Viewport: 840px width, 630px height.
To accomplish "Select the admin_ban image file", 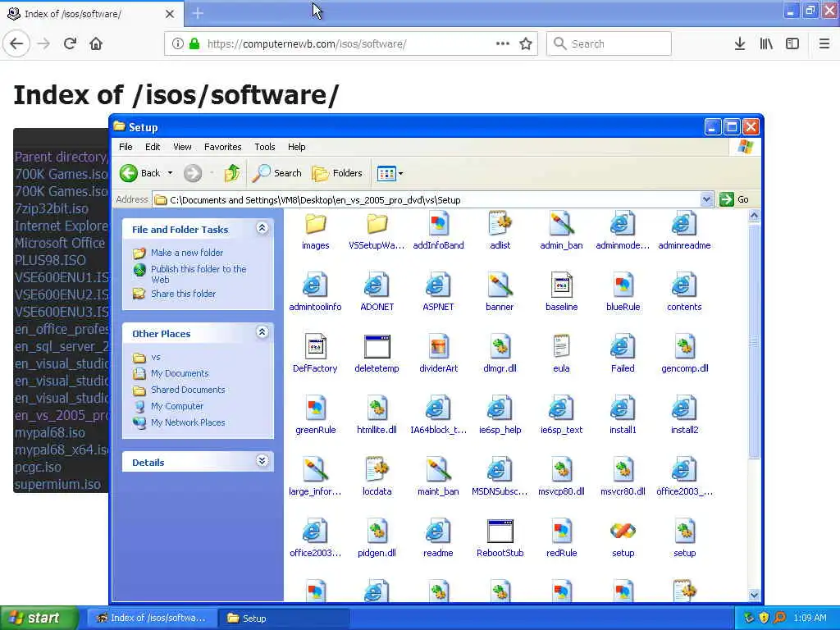I will click(561, 223).
